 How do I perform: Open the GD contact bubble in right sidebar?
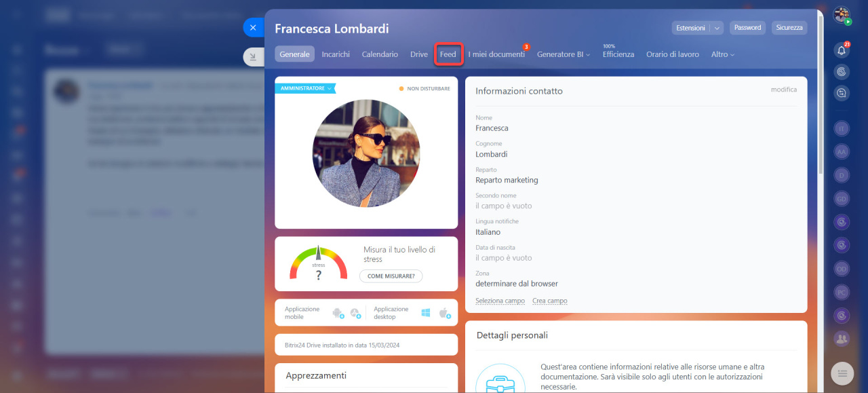pos(842,198)
